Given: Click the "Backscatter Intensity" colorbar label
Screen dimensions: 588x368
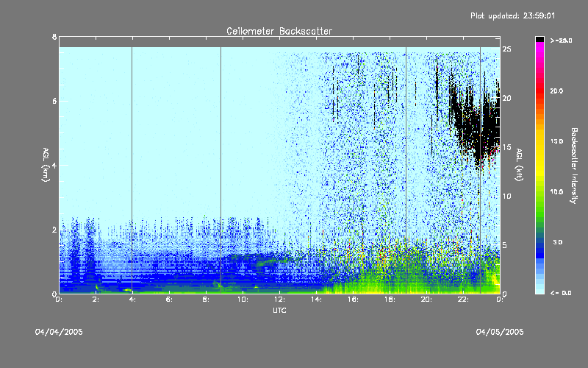Looking at the screenshot, I should (x=574, y=166).
